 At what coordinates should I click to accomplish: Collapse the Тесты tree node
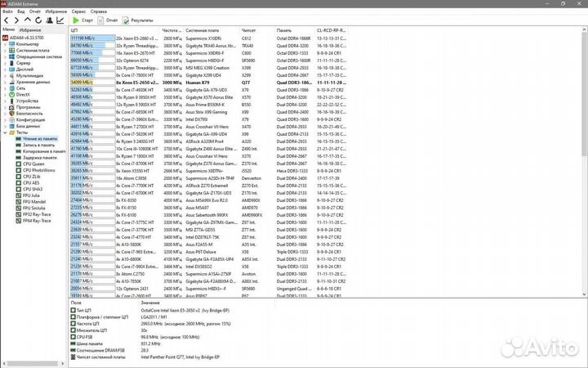click(x=3, y=132)
